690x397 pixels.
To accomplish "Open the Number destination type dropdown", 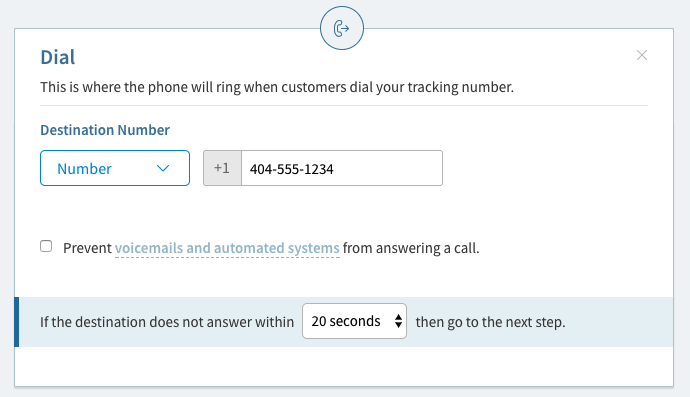I will [x=115, y=168].
